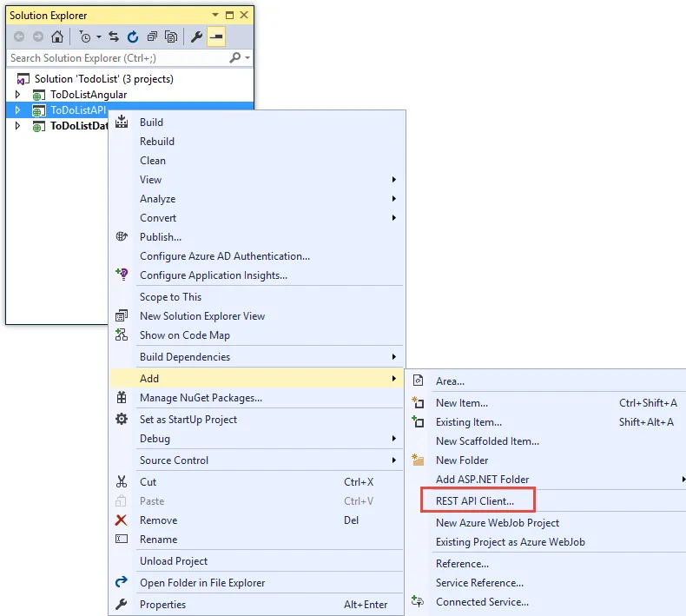Click the Properties wrench toolbar icon
Viewport: 686px width, 616px height.
tap(196, 36)
